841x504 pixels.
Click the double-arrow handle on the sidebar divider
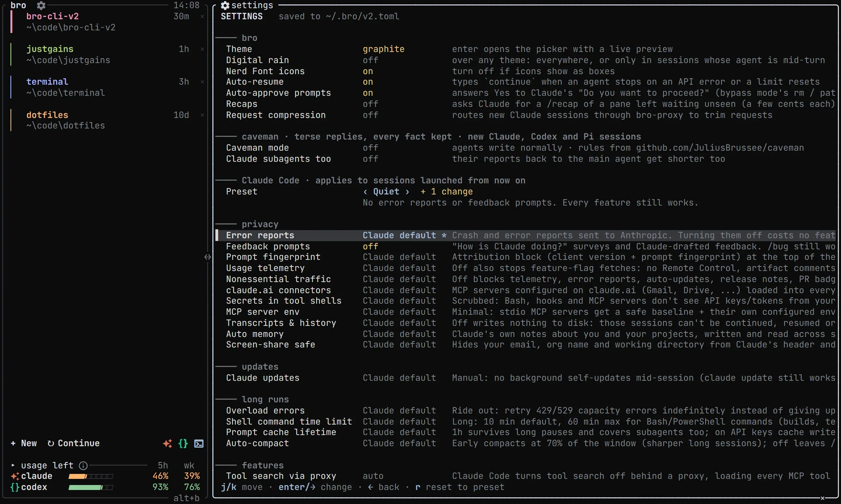click(x=208, y=257)
